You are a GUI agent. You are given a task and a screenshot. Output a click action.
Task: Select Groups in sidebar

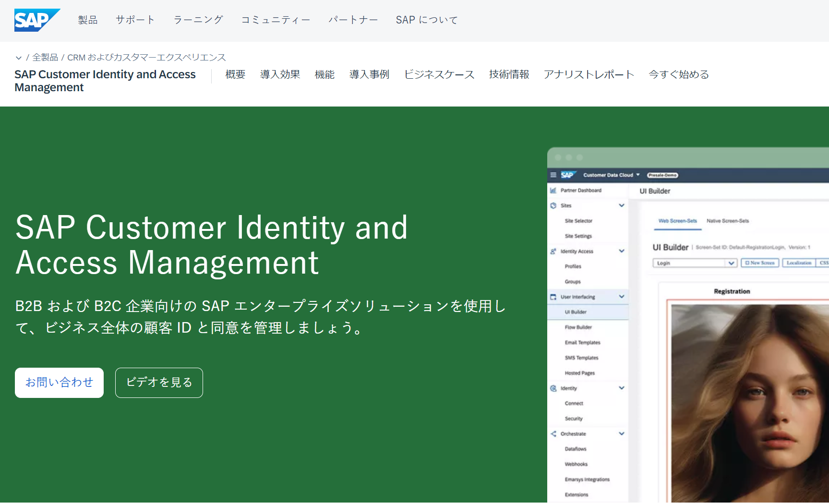(x=573, y=282)
